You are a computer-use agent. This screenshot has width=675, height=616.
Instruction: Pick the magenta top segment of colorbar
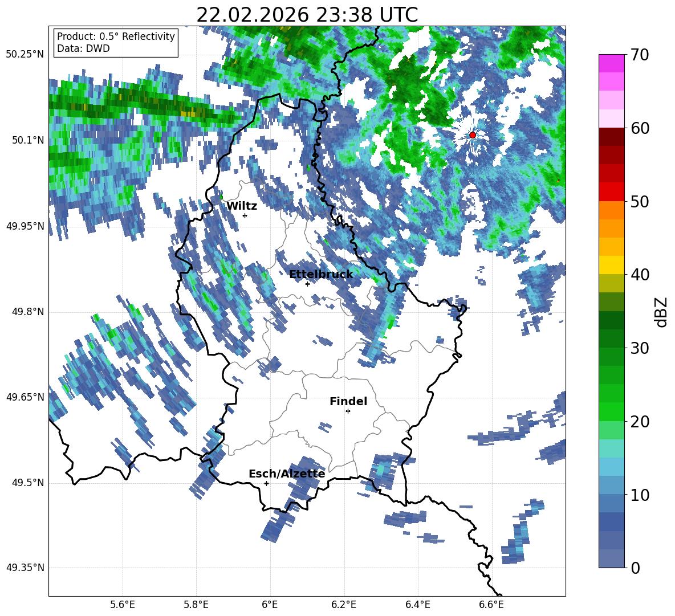tap(611, 63)
